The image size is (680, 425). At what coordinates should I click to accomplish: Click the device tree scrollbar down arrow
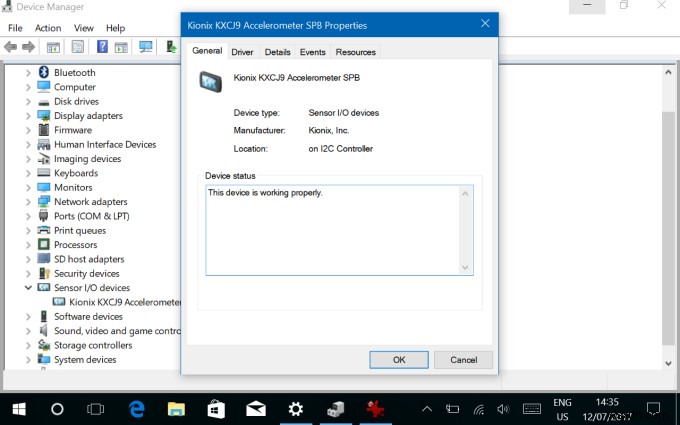pyautogui.click(x=668, y=363)
